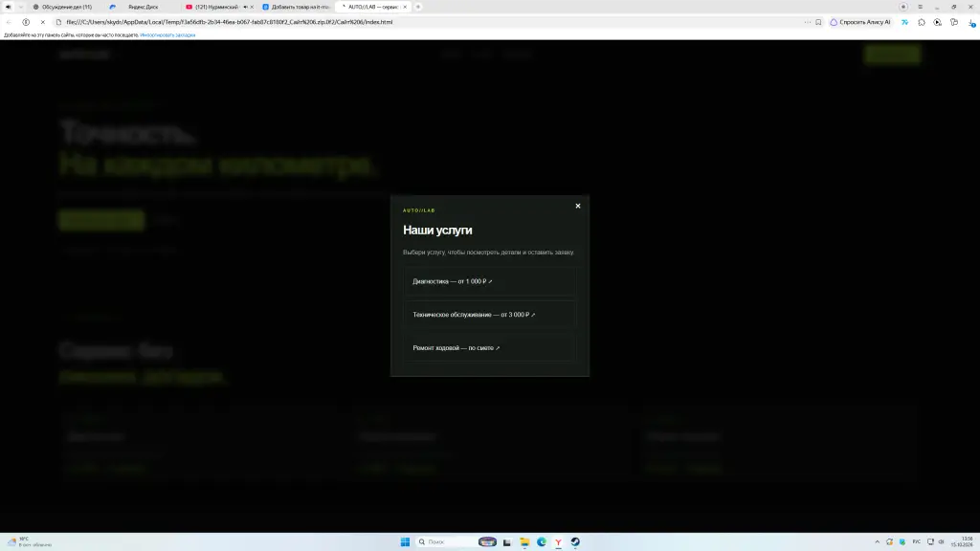Ask Alice AI with Спросить Алису AI
Screen dimensions: 980x551
point(860,22)
